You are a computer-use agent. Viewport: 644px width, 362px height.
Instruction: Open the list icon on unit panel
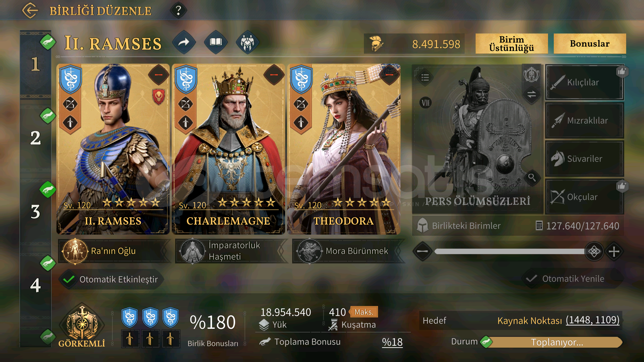click(425, 77)
